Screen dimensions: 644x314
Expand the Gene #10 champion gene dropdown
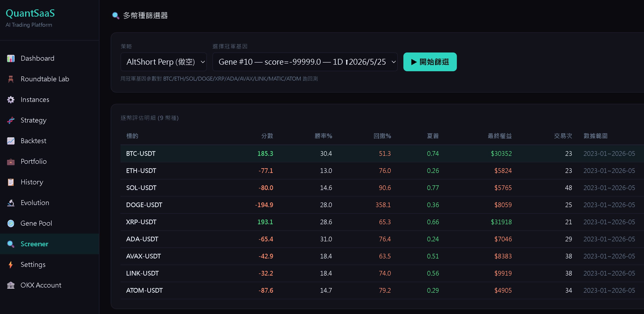[305, 62]
